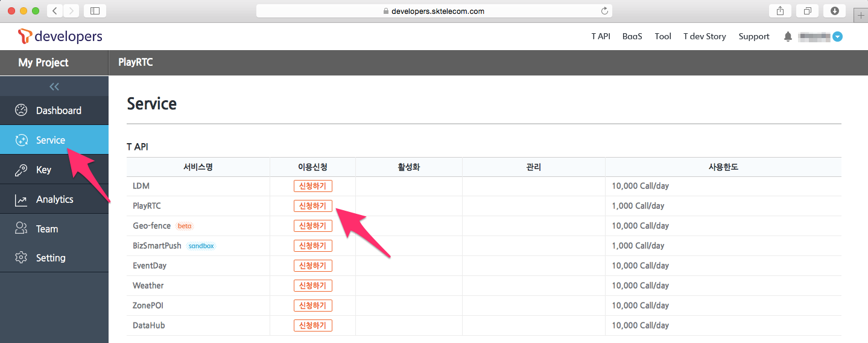
Task: Click T API section heading
Action: coord(138,147)
